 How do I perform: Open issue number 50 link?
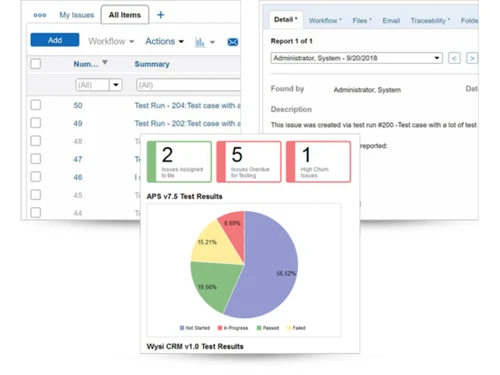coord(78,105)
